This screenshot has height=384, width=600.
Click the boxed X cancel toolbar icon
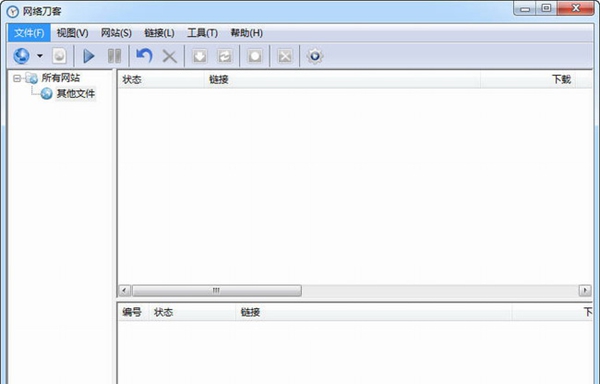pyautogui.click(x=285, y=56)
